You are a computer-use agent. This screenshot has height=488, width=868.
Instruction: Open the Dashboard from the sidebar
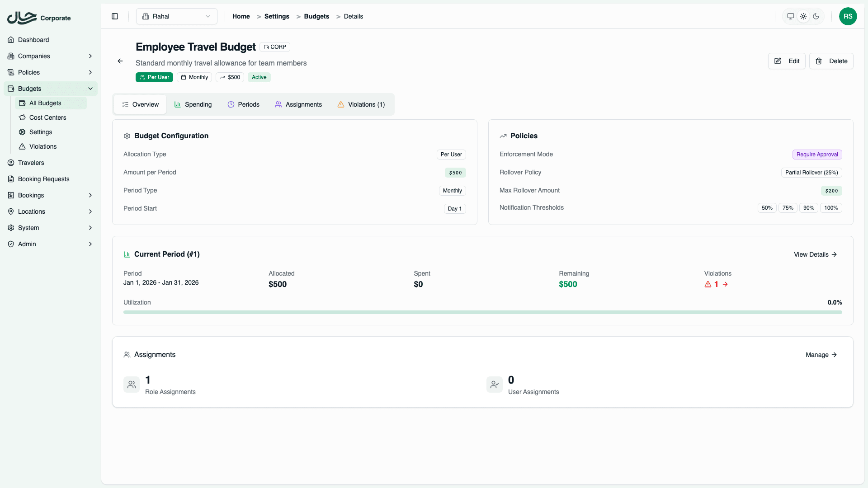pyautogui.click(x=33, y=40)
